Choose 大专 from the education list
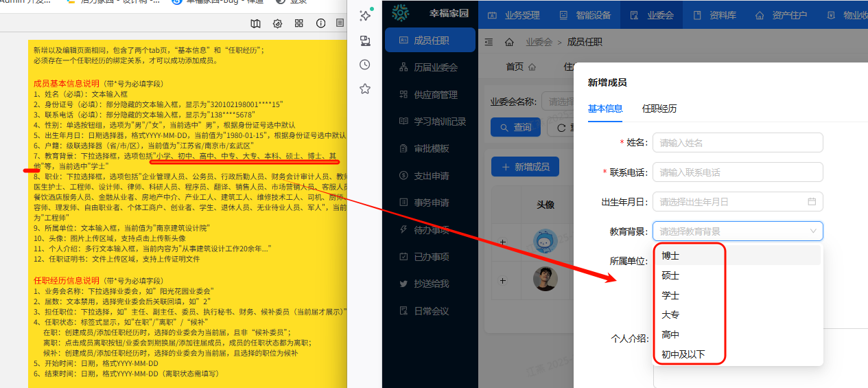The image size is (868, 388). click(738, 315)
